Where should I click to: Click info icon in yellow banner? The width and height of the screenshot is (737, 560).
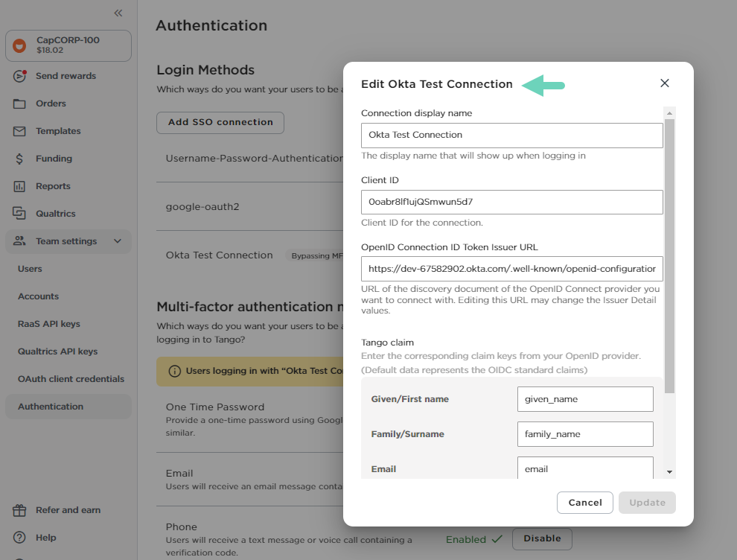click(174, 372)
